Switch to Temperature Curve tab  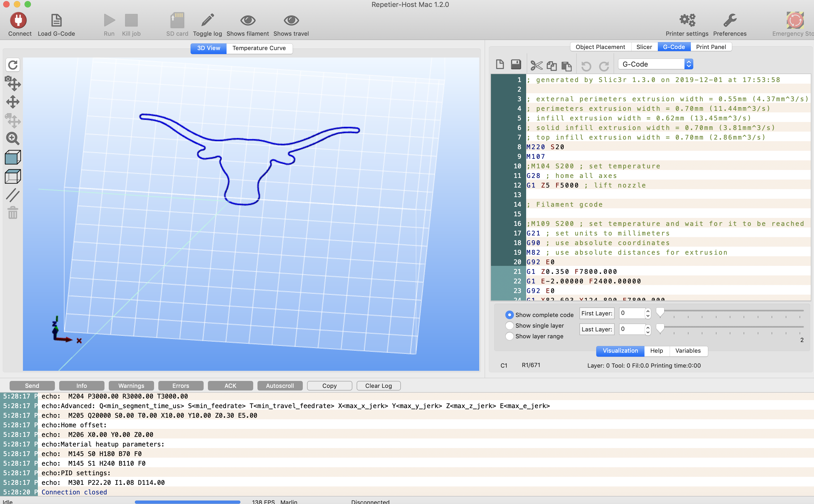click(x=259, y=48)
